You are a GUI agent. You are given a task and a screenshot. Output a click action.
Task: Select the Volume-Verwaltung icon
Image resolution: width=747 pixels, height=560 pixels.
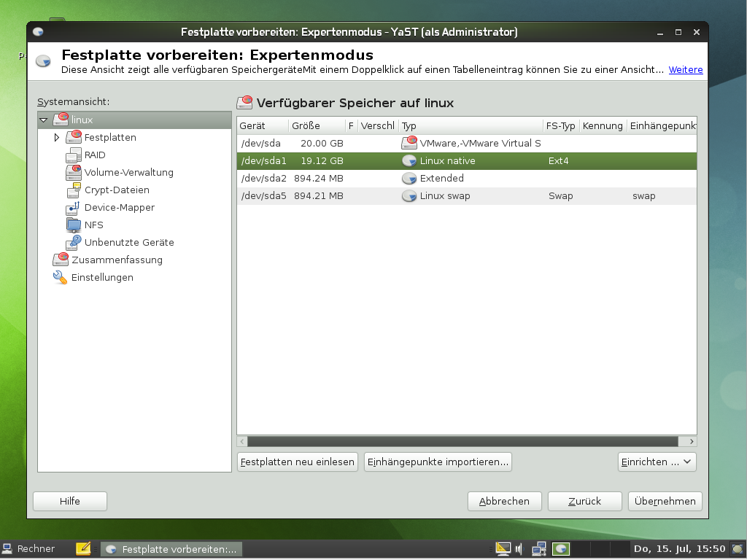coord(74,172)
